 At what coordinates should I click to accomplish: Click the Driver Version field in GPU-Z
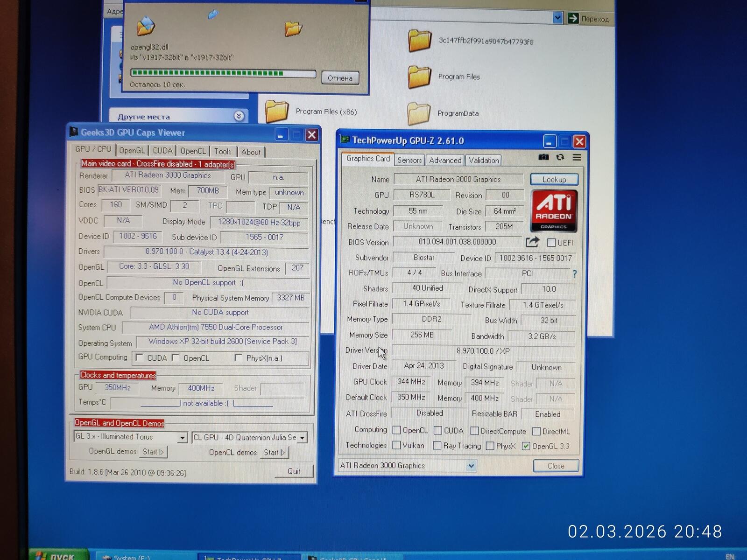483,350
